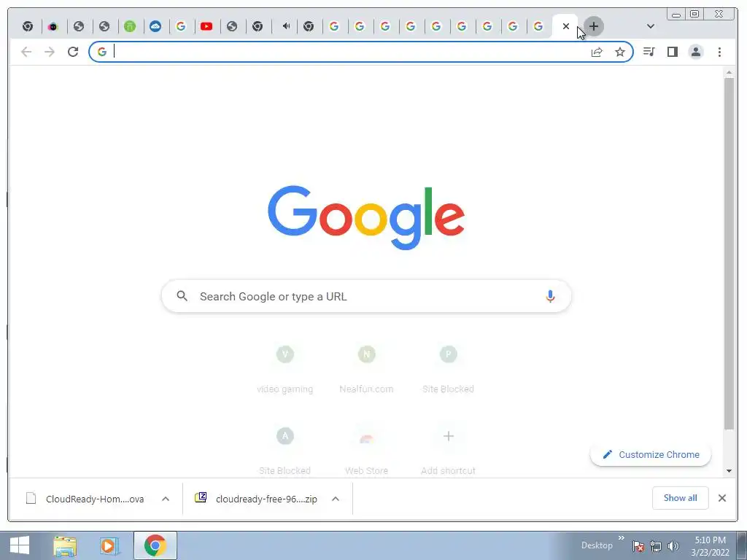This screenshot has height=560, width=747.
Task: Open the video gaming shortcut
Action: click(285, 369)
